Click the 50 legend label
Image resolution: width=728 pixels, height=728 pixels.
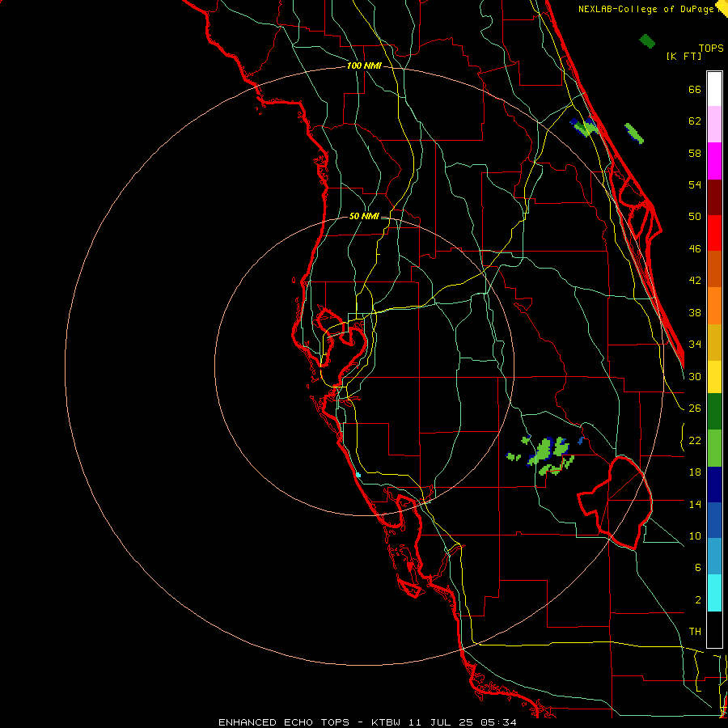(x=695, y=217)
